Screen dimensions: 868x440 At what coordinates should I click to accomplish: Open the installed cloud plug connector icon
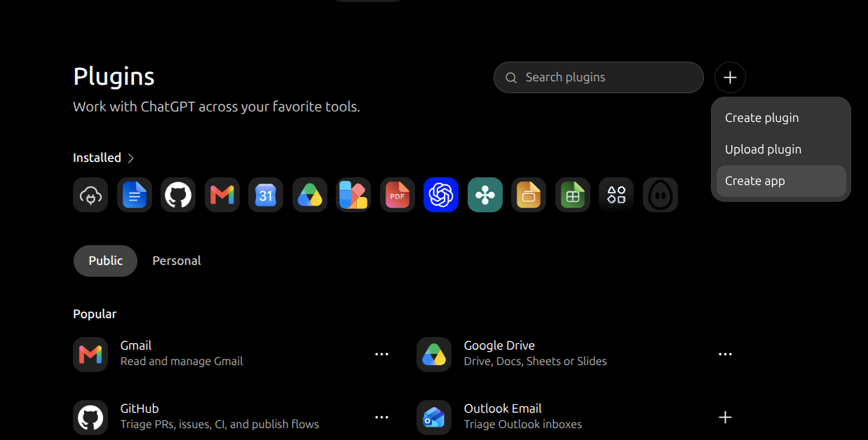pyautogui.click(x=90, y=195)
